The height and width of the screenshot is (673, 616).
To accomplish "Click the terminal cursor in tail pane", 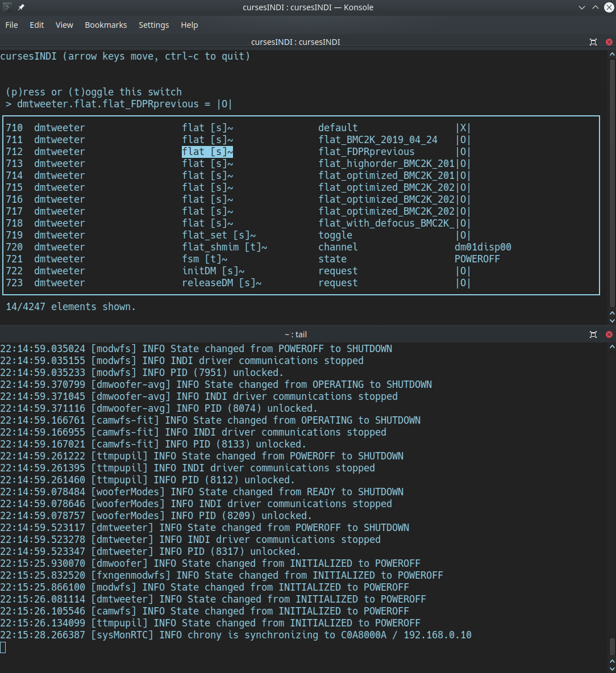I will tap(3, 647).
